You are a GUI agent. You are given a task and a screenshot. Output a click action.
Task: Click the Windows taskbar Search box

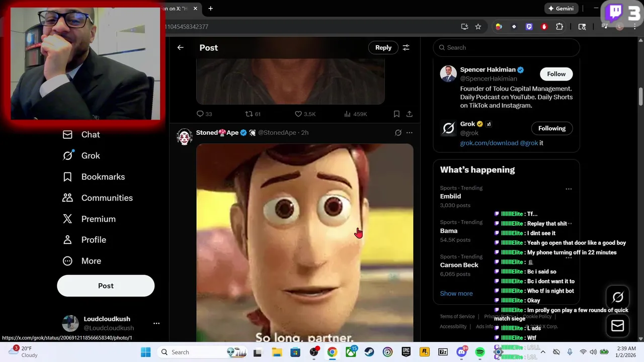pos(203,352)
